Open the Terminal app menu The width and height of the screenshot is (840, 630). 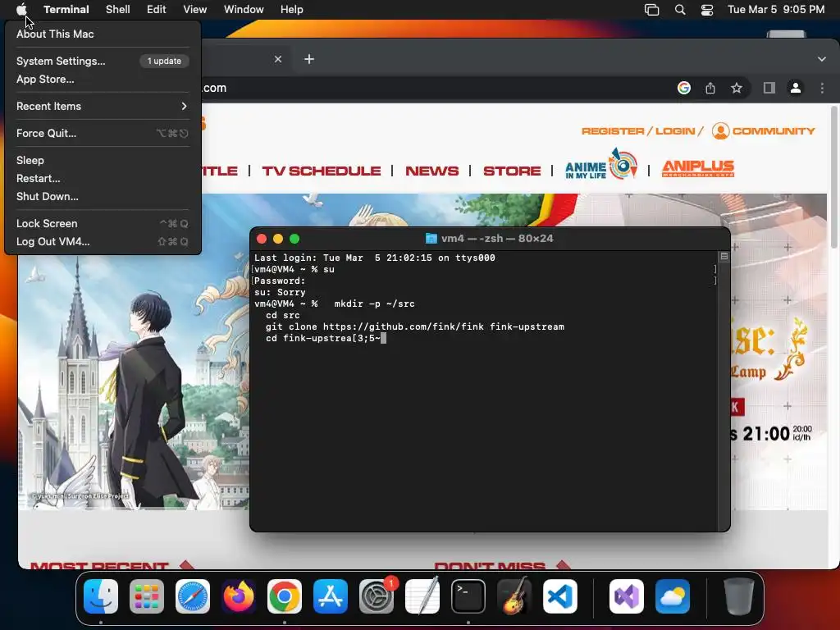[66, 10]
